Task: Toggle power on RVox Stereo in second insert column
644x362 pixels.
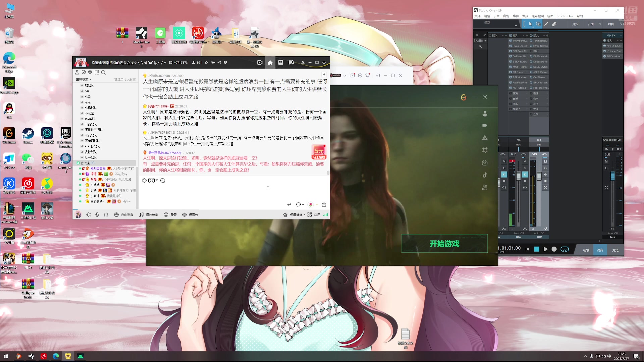Action: (531, 46)
